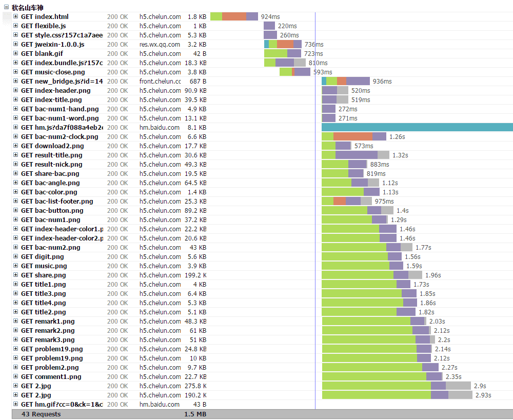
Task: Click the res.wx.qq.com domain cell
Action: 160,45
